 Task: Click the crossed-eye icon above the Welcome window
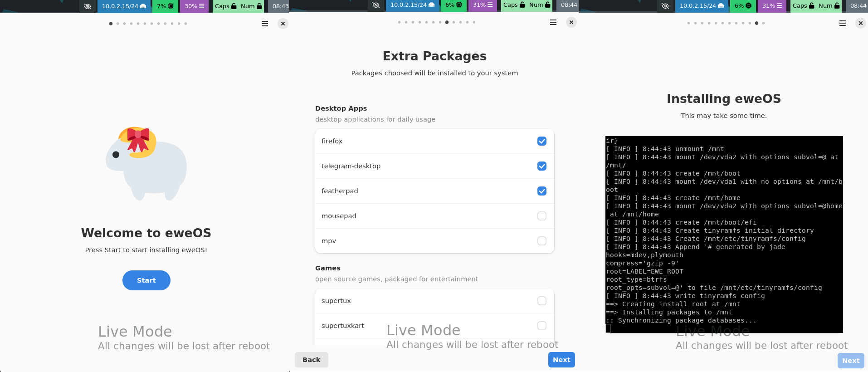pos(88,6)
